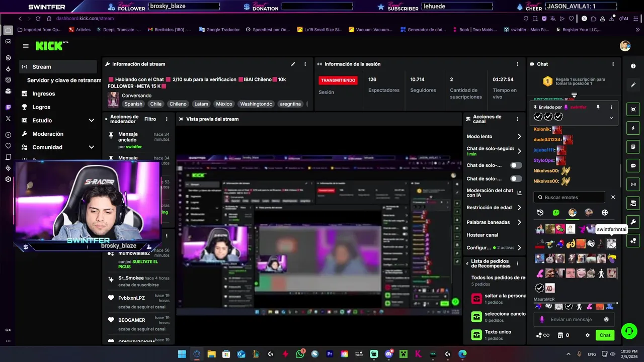Click the FvbixxnLPZ follow event

(x=138, y=301)
